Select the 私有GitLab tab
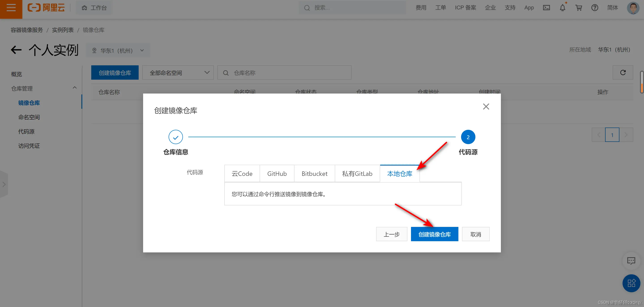 tap(357, 173)
